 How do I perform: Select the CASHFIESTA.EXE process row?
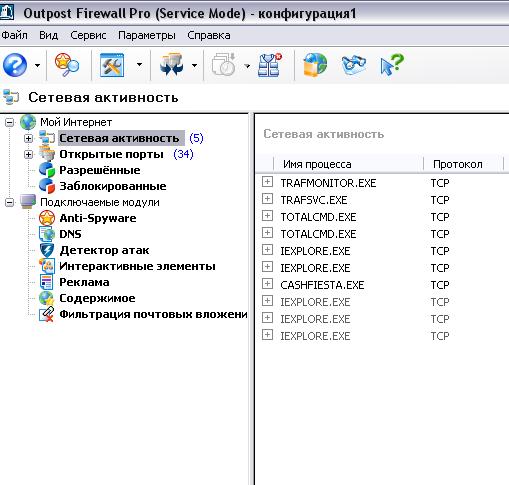380,285
